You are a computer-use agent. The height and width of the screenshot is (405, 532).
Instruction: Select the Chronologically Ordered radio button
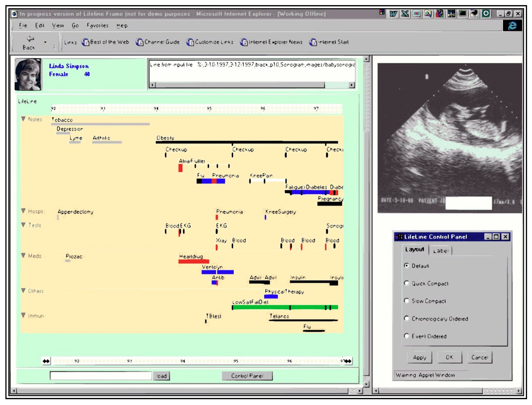point(406,318)
